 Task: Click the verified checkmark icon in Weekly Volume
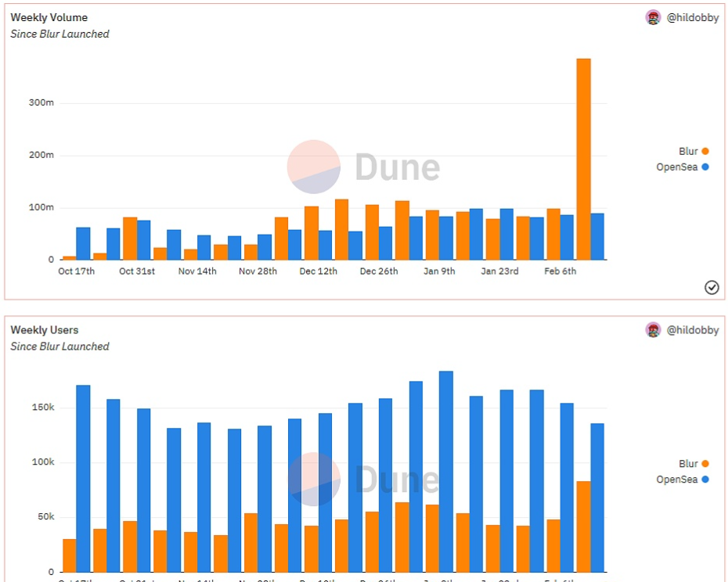[712, 287]
